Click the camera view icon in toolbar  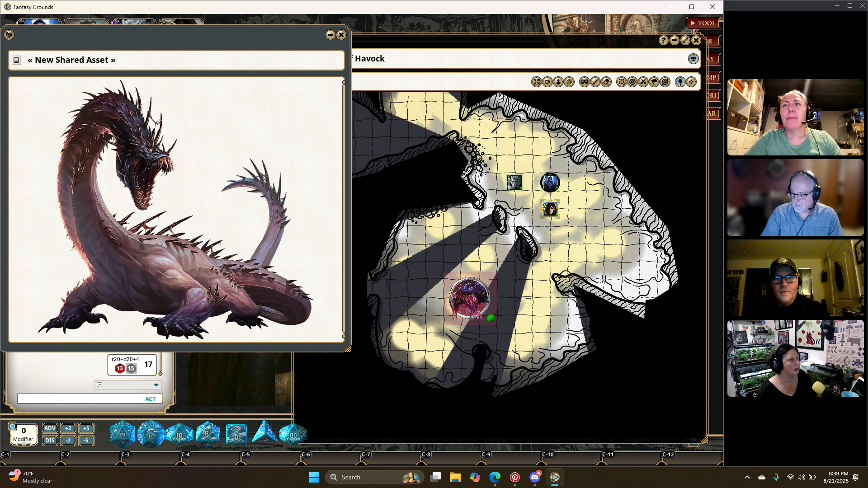pos(547,82)
